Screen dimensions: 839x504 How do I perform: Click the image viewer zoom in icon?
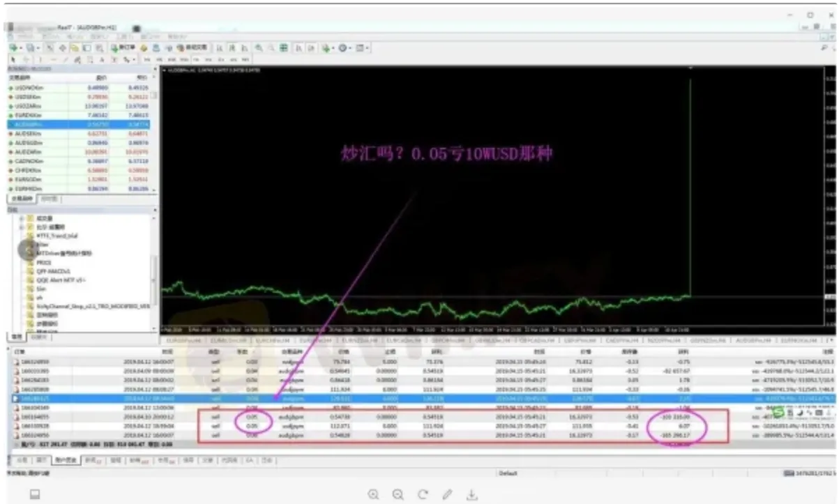373,494
